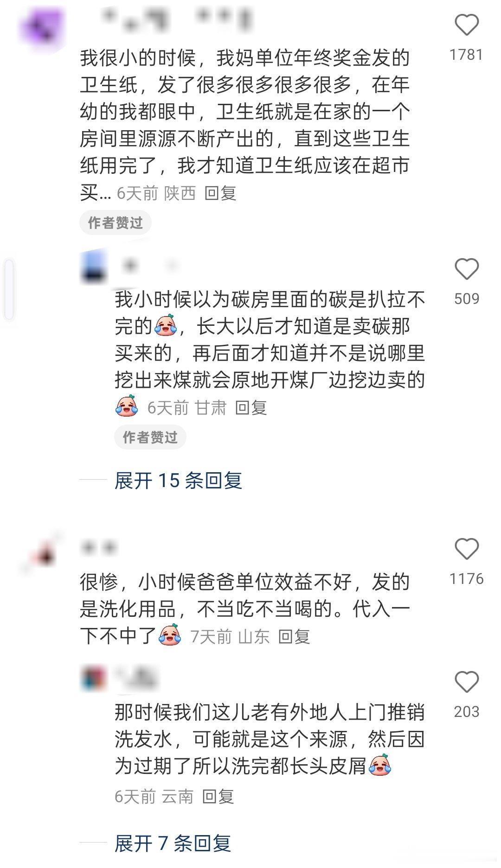Expand 展开 7 条回复
Viewport: 501px width, 868px height.
click(173, 843)
